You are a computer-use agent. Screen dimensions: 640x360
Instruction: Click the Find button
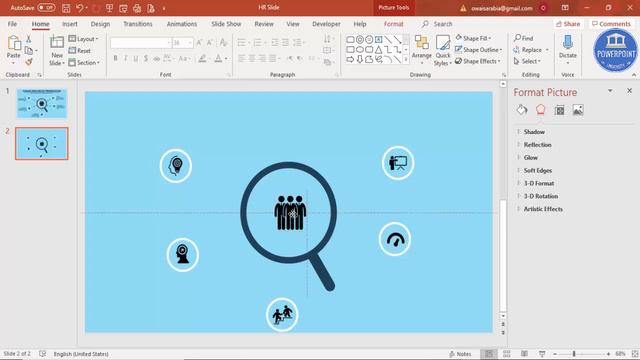pyautogui.click(x=524, y=38)
